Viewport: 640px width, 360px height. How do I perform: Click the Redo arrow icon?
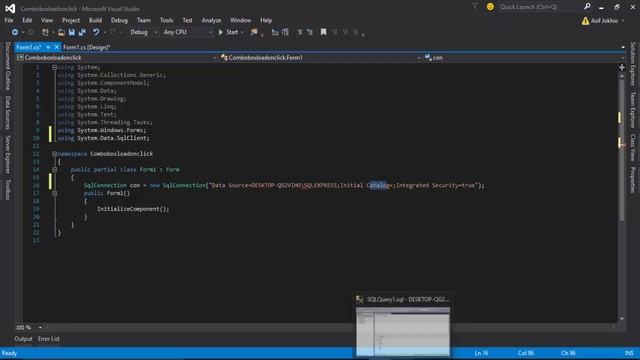pyautogui.click(x=112, y=32)
